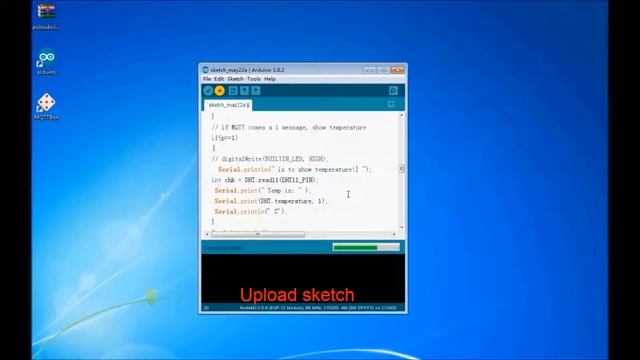Click the vertical scrollbar thumb in editor
The image size is (640, 360).
401,168
